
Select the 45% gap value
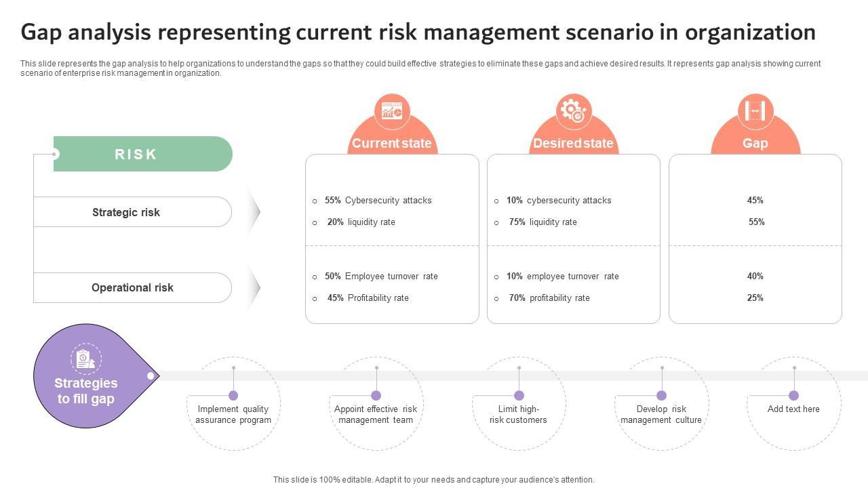click(755, 201)
